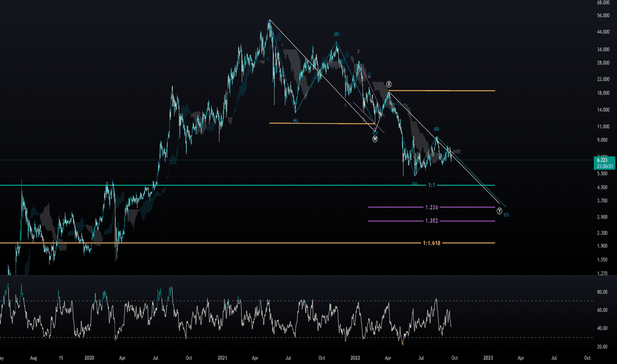Select the (C) label beside circled Y
Image resolution: width=617 pixels, height=364 pixels.
pyautogui.click(x=506, y=215)
